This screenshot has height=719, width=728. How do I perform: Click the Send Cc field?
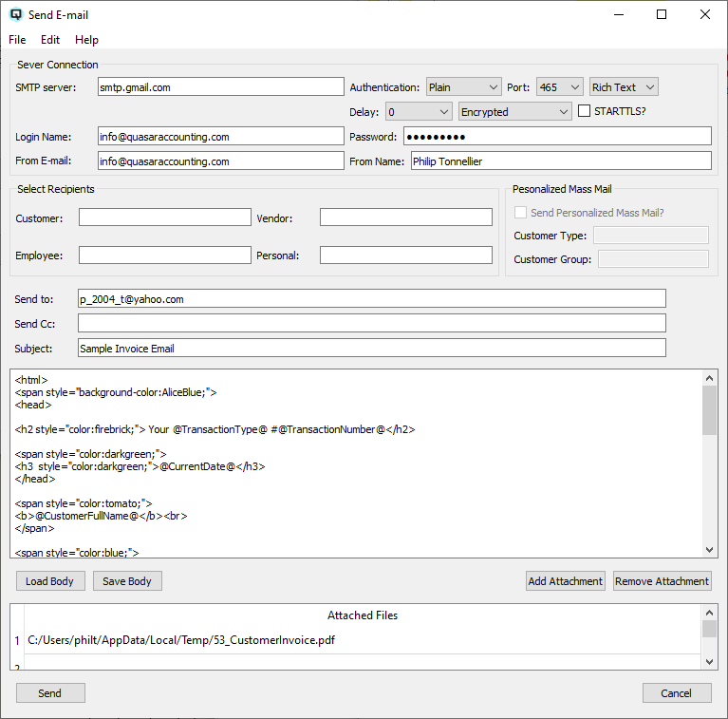click(372, 323)
